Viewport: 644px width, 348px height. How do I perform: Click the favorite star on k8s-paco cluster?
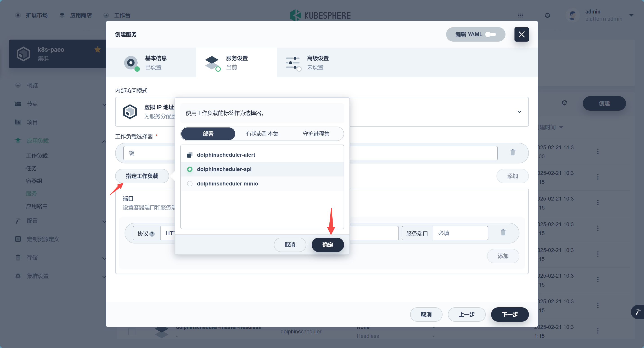98,49
